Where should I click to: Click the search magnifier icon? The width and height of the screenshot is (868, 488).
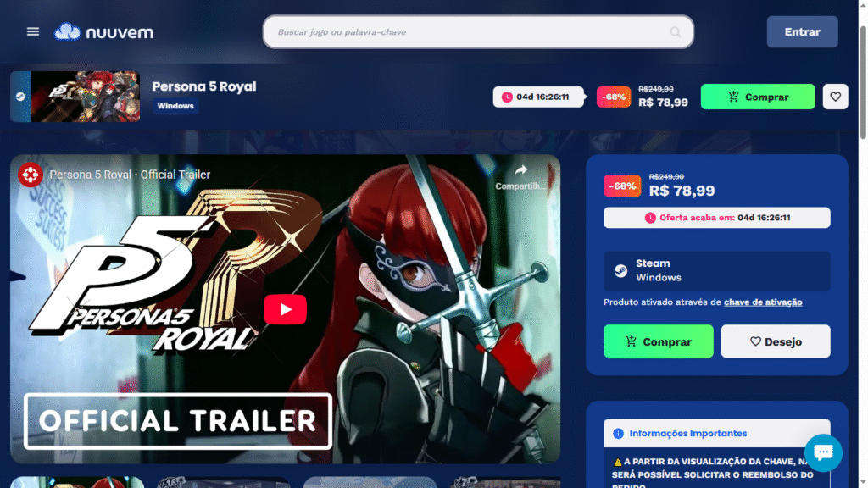pos(676,32)
